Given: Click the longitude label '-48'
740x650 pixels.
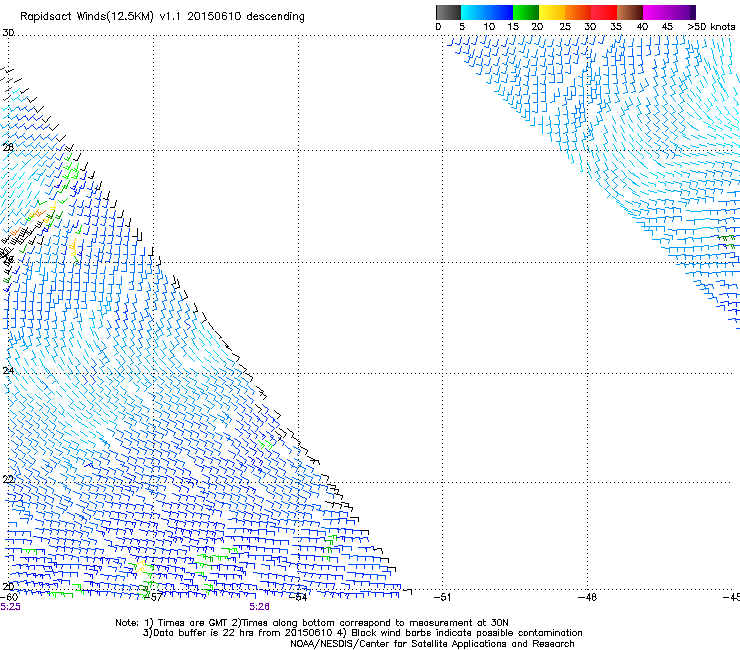Looking at the screenshot, I should point(588,597).
